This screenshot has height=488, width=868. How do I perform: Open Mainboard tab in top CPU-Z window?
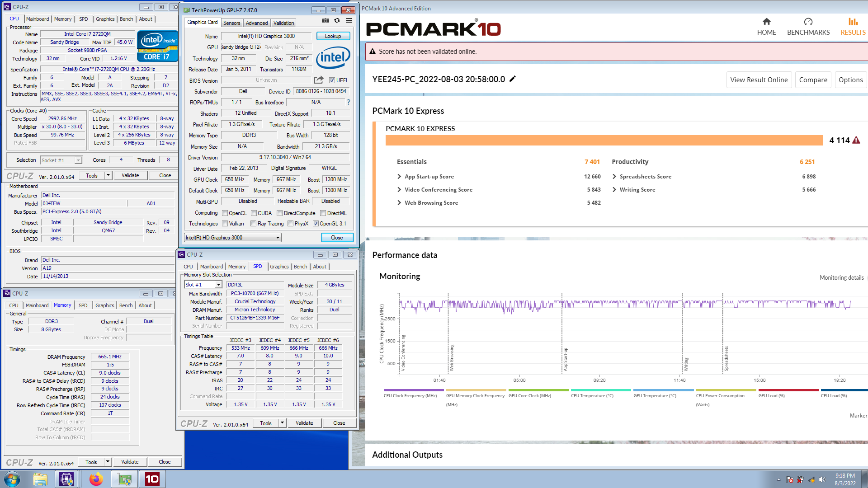(38, 19)
